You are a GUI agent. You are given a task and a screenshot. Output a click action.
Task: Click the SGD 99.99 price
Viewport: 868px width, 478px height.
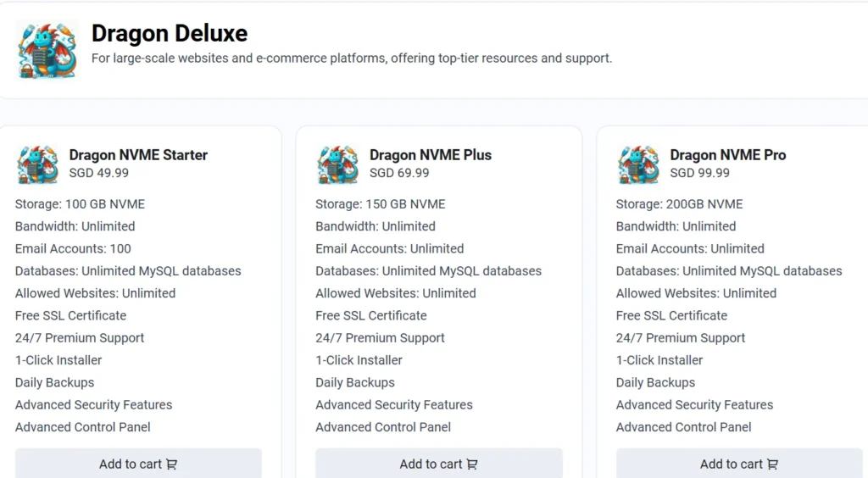tap(700, 173)
